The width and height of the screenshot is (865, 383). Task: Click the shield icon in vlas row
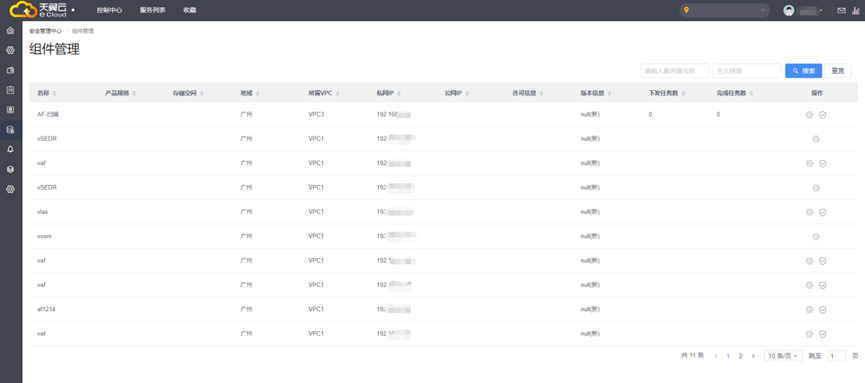pyautogui.click(x=823, y=212)
